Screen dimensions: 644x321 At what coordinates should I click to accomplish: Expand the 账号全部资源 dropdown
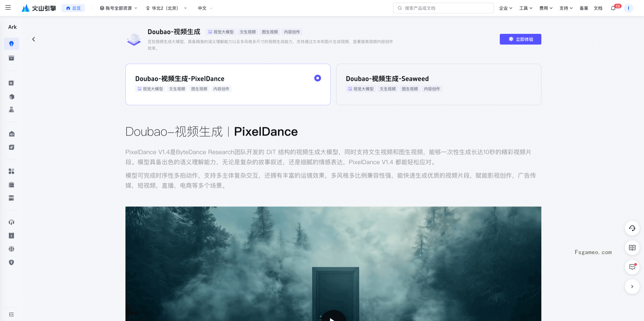[x=118, y=8]
